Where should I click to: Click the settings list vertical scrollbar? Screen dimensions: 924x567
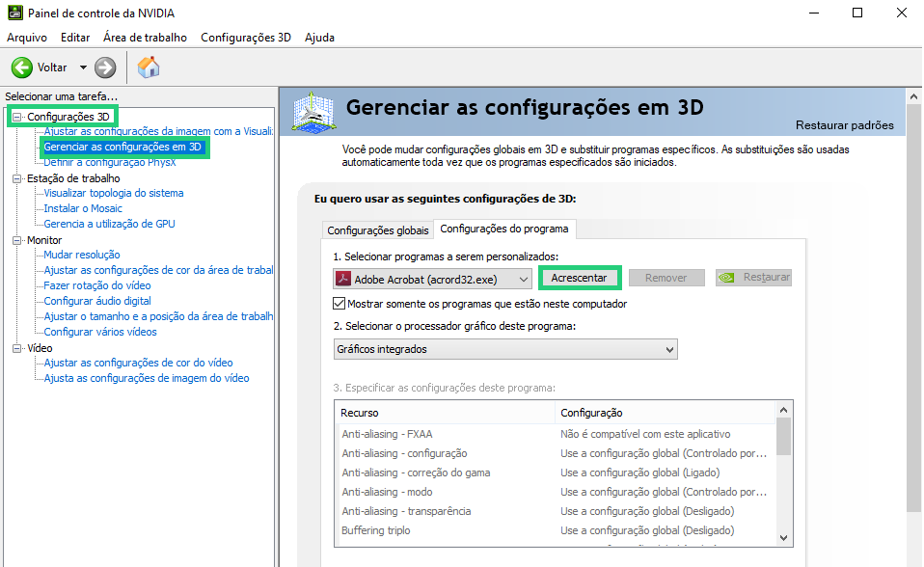click(x=783, y=482)
